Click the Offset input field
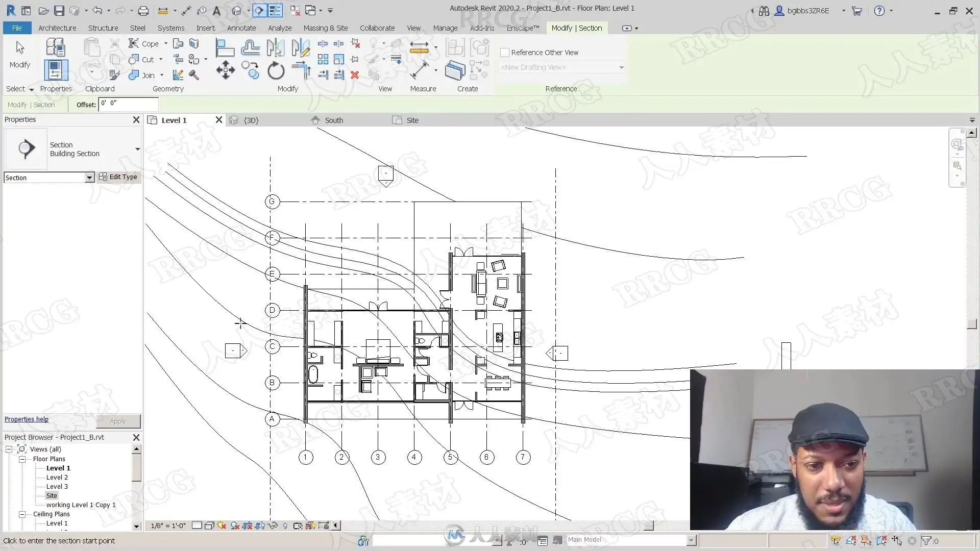Screen dimensions: 980x551 pyautogui.click(x=129, y=105)
